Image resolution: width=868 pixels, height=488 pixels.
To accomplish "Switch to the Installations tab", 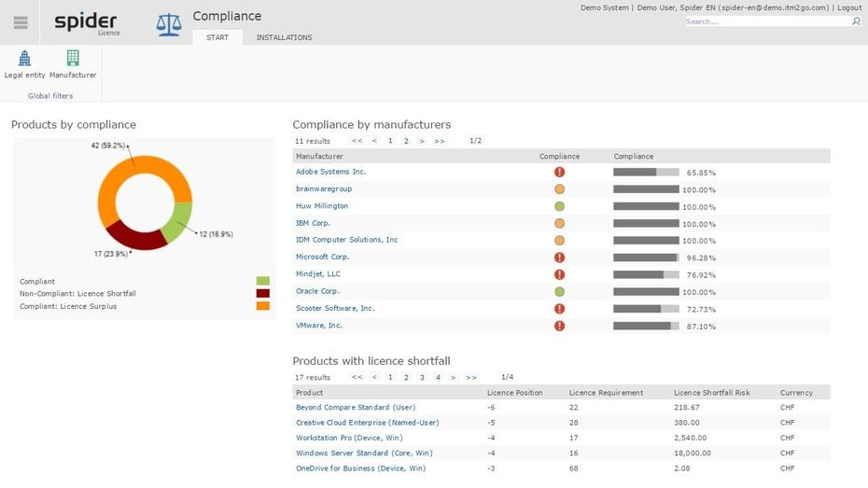I will point(284,37).
